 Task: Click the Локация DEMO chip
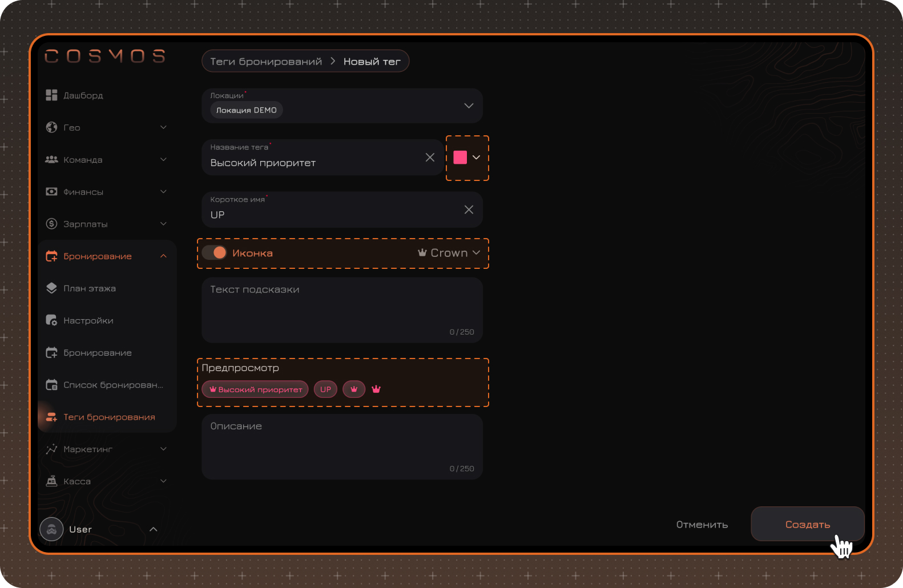pos(247,110)
